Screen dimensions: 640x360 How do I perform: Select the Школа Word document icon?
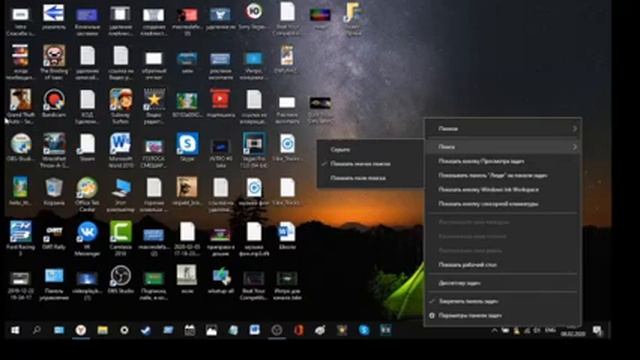pos(287,236)
